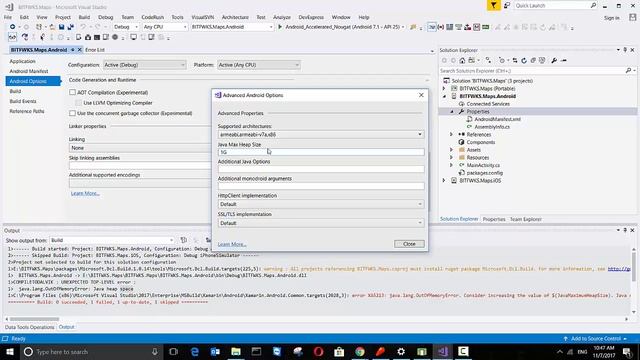This screenshot has height=360, width=640.
Task: Click the Navigate Backward toolbar icon
Action: coord(13,27)
